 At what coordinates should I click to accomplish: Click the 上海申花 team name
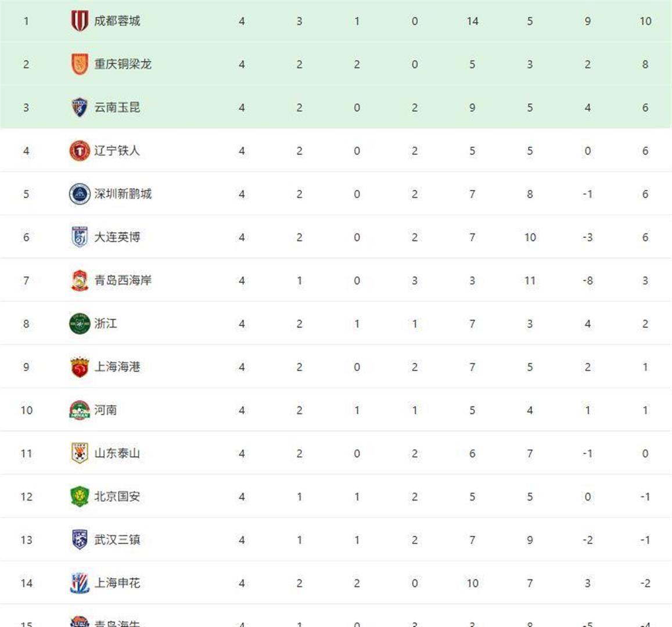point(117,583)
